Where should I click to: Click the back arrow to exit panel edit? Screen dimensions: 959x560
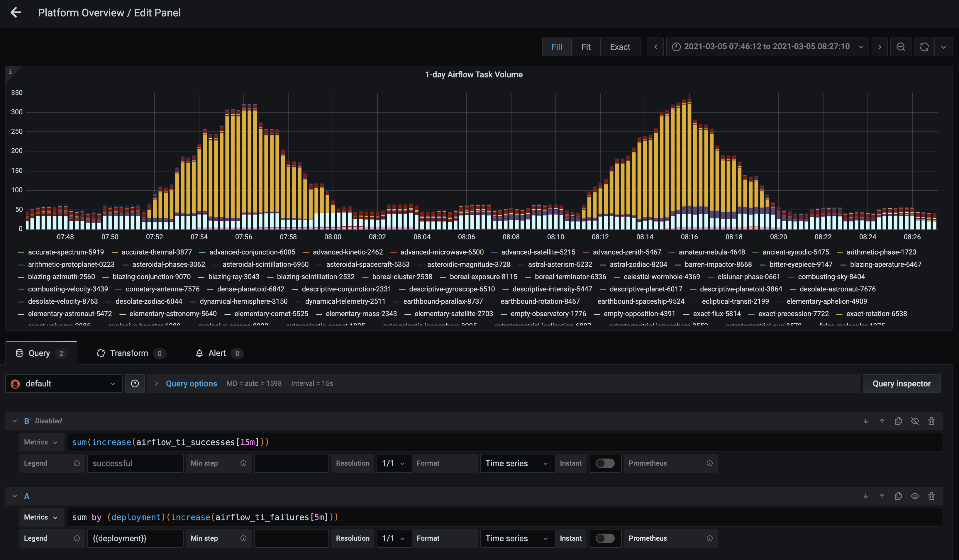[16, 13]
